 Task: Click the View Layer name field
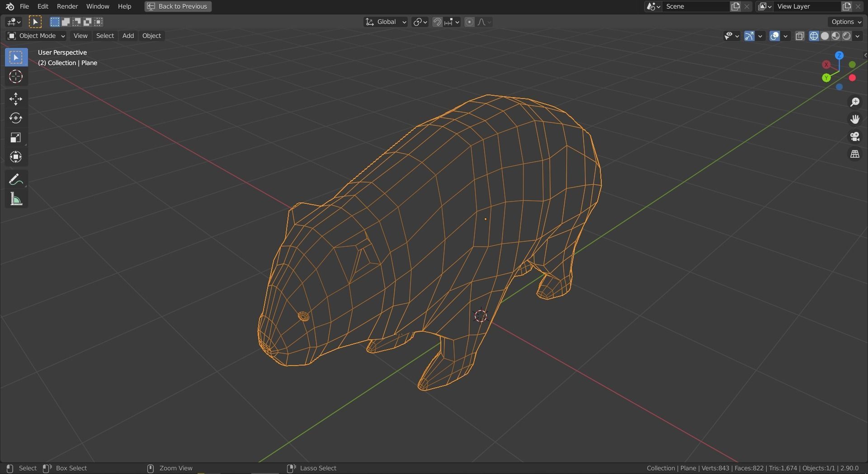click(x=807, y=6)
